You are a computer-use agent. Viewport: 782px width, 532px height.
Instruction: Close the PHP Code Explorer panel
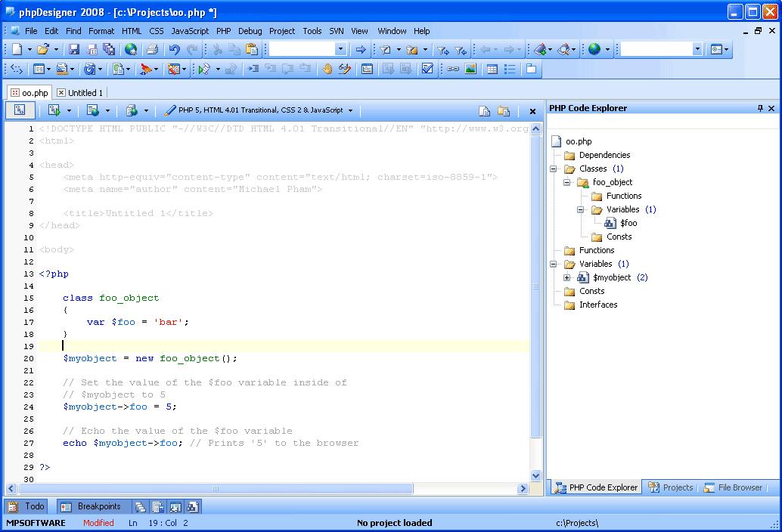(x=771, y=108)
